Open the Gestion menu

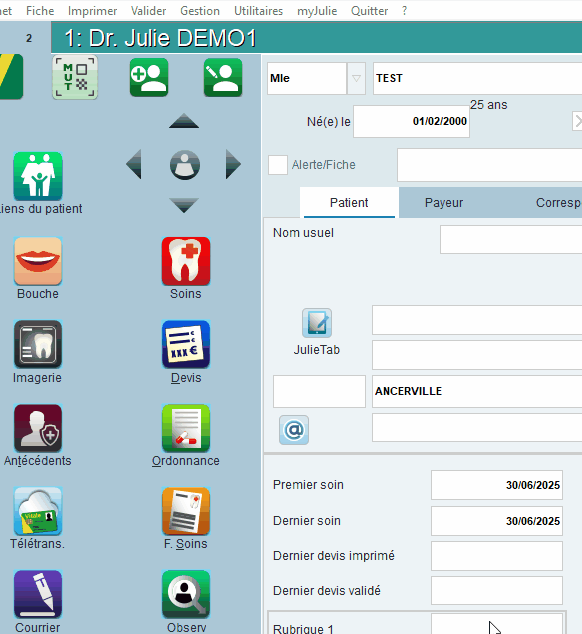(200, 11)
